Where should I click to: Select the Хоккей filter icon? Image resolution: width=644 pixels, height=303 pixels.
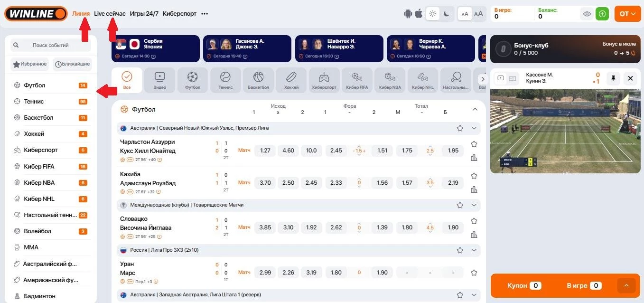tap(291, 80)
